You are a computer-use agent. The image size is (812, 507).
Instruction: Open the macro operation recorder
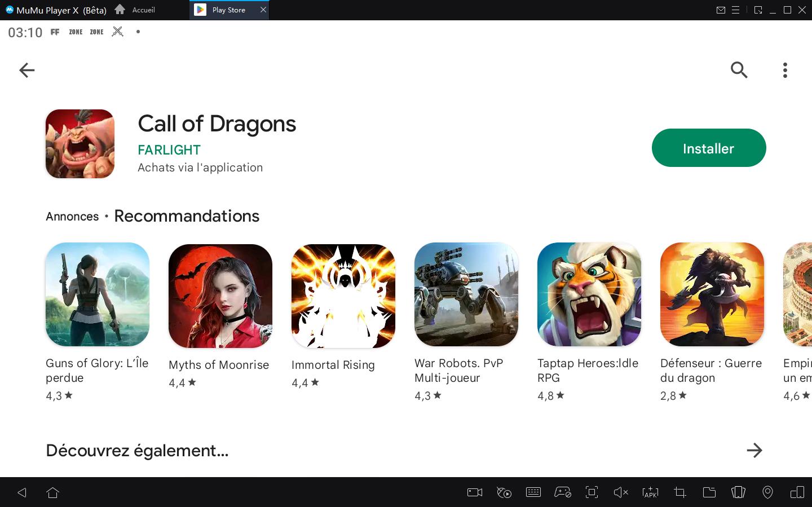coord(504,492)
